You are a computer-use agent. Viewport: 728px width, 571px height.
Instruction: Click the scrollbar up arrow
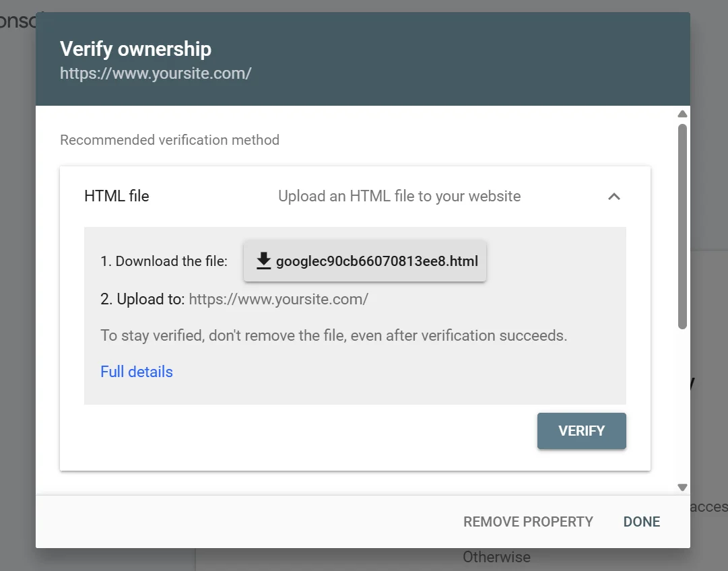tap(682, 114)
